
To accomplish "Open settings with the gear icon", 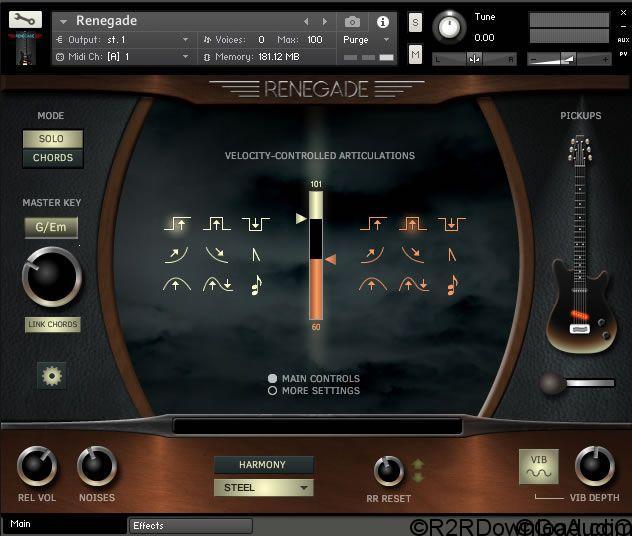I will point(51,376).
